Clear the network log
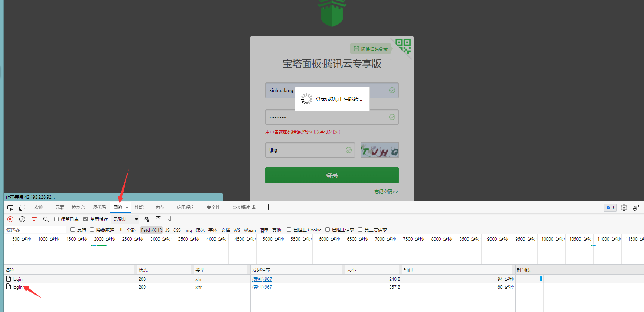This screenshot has height=312, width=644. pos(22,219)
